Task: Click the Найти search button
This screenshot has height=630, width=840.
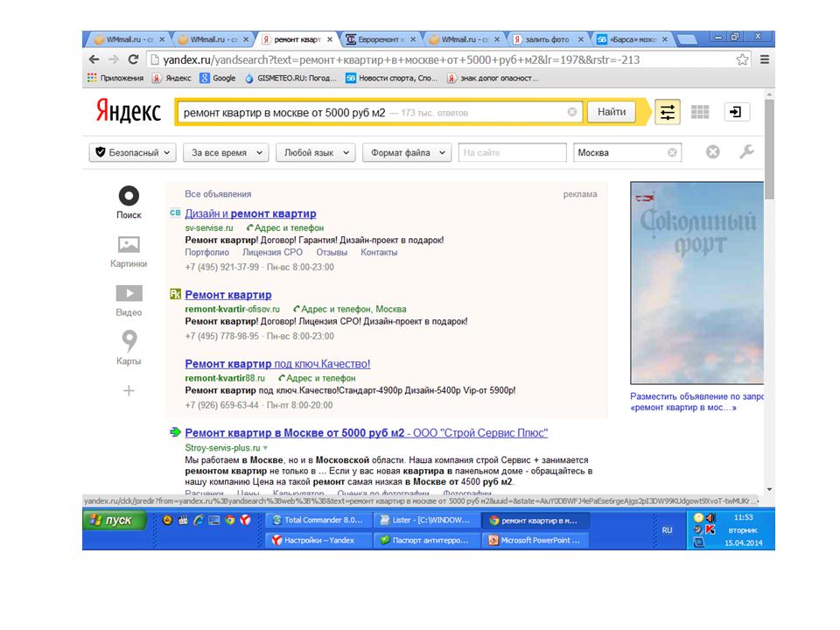Action: point(612,112)
